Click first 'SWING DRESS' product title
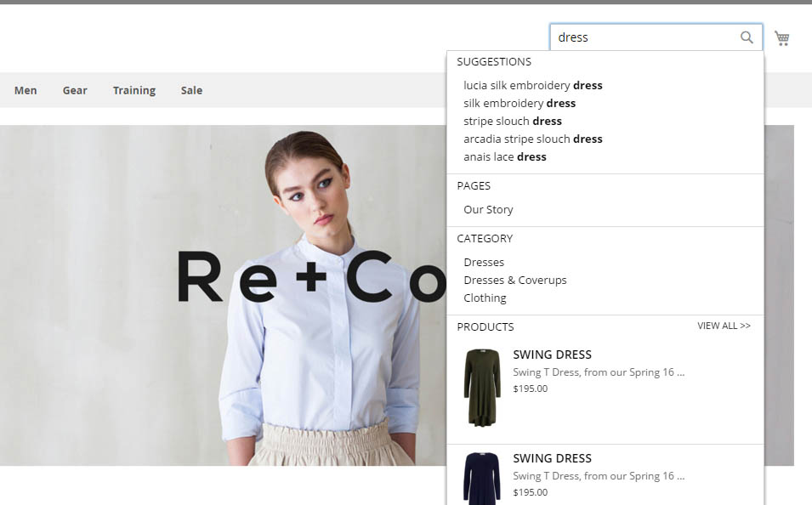The width and height of the screenshot is (812, 505). coord(552,355)
